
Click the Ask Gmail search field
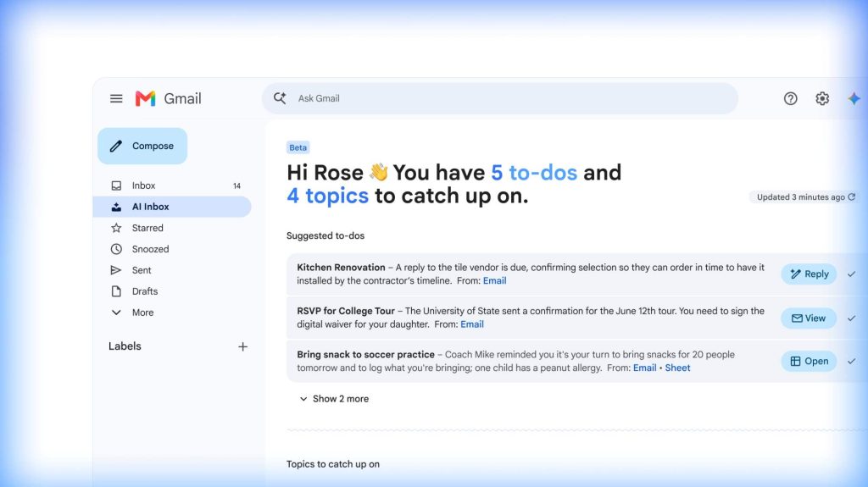pyautogui.click(x=500, y=98)
